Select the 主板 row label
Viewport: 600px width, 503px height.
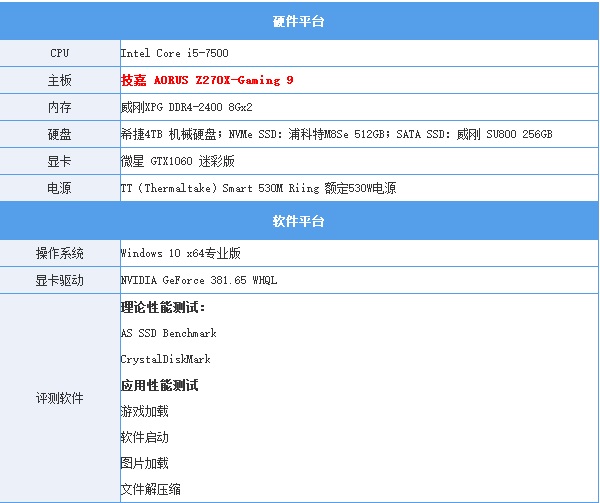tap(59, 80)
